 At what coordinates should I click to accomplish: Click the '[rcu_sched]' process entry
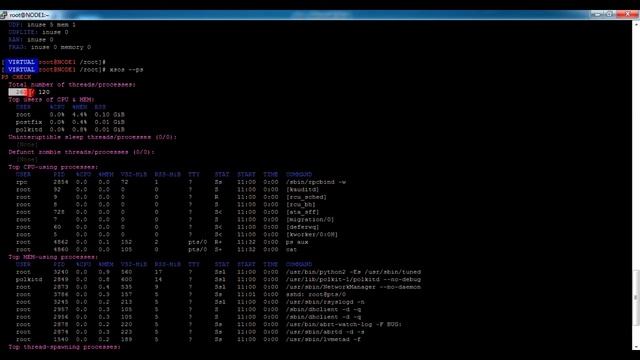coord(306,197)
